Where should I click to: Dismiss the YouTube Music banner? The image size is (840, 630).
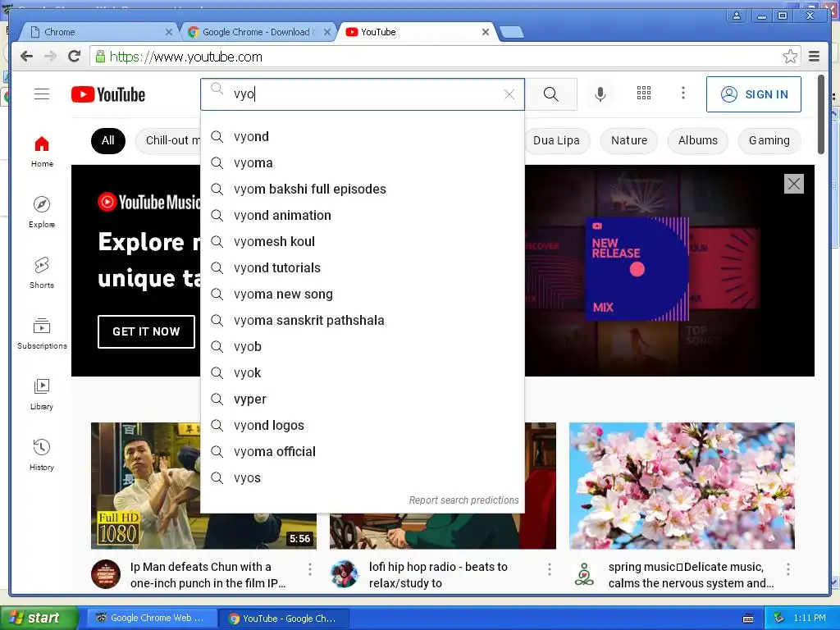794,184
